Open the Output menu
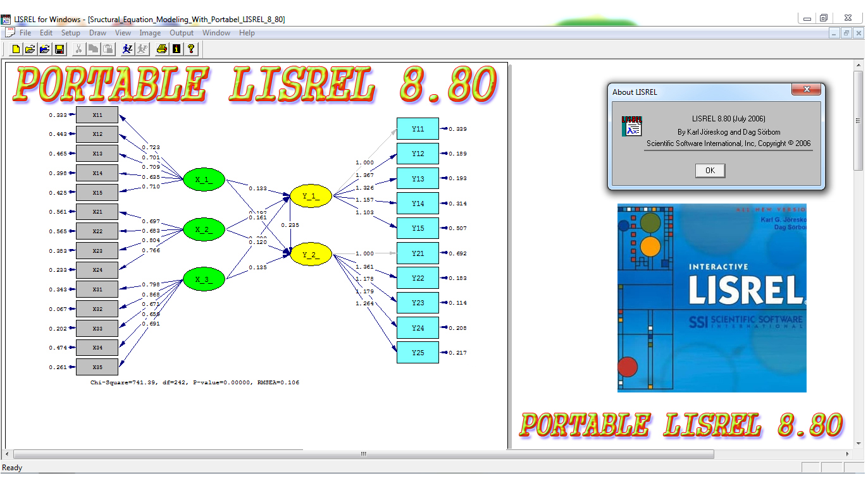The height and width of the screenshot is (493, 868). tap(182, 33)
